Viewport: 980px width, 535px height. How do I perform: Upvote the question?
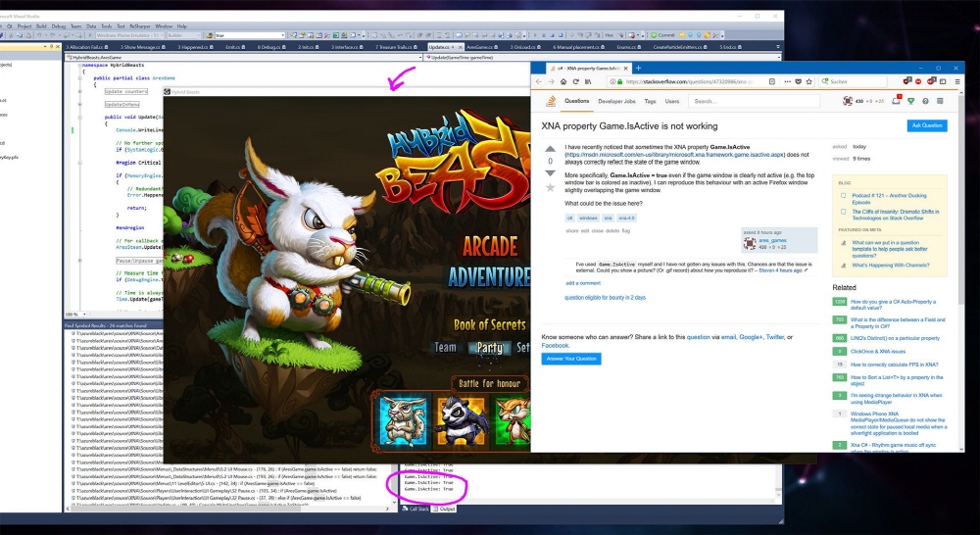click(550, 149)
